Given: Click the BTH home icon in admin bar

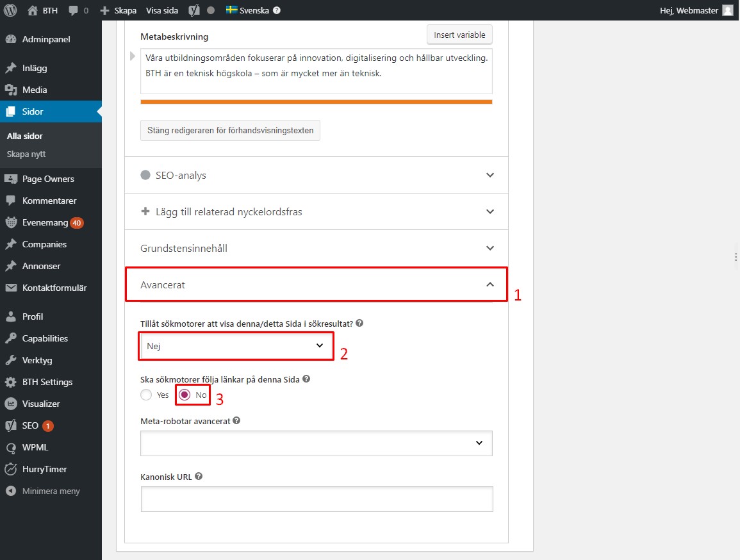Looking at the screenshot, I should (33, 10).
